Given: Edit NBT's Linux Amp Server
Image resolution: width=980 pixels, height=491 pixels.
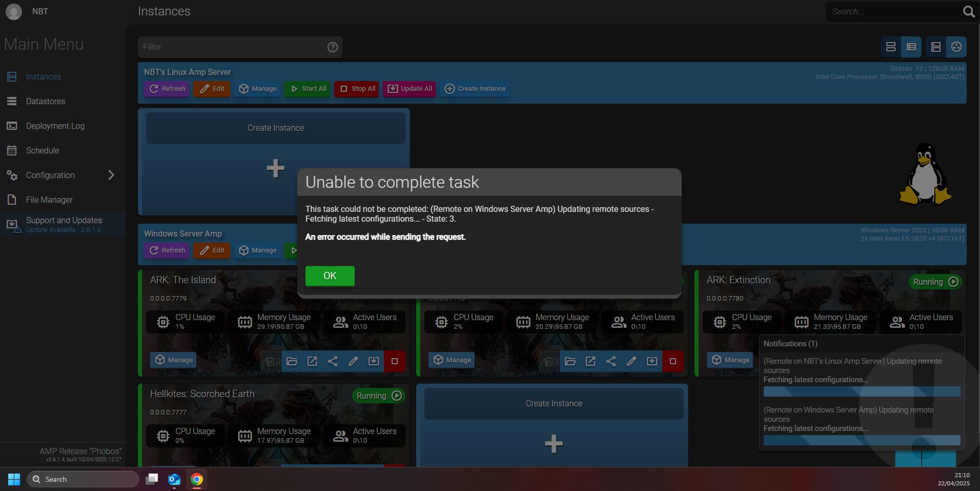Looking at the screenshot, I should pos(212,89).
